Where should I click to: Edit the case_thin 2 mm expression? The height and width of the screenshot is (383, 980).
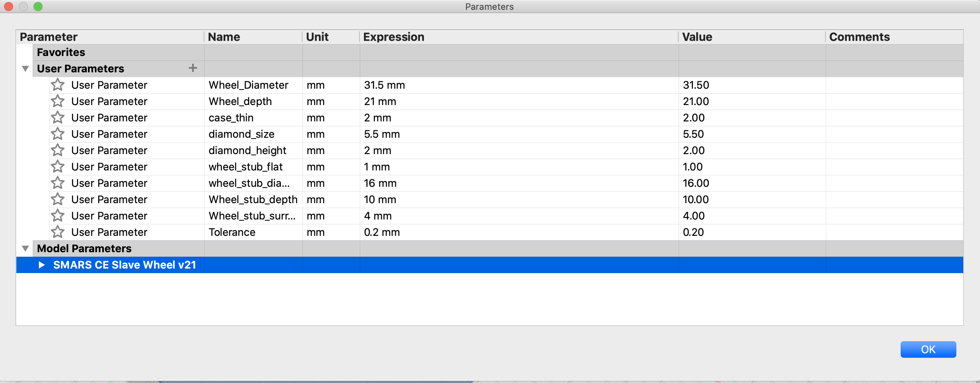519,118
